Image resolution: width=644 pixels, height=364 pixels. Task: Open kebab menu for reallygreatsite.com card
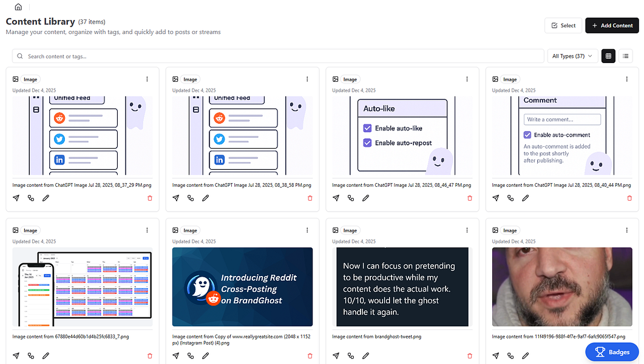coord(307,230)
